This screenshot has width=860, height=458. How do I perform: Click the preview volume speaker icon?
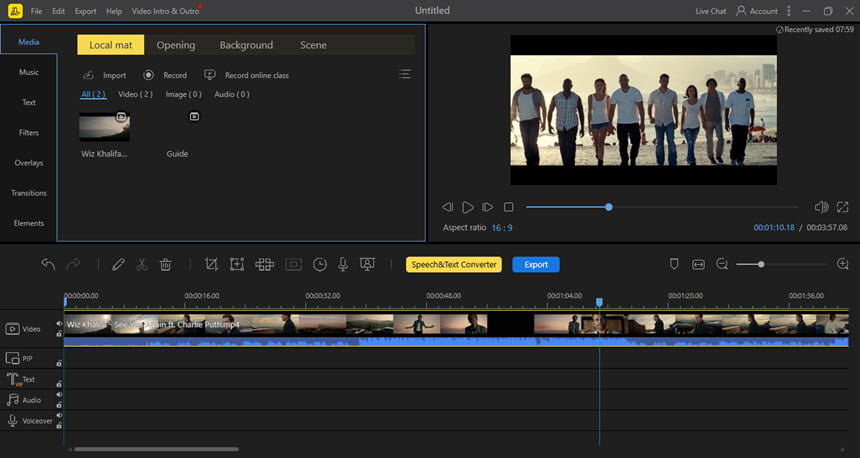tap(821, 207)
